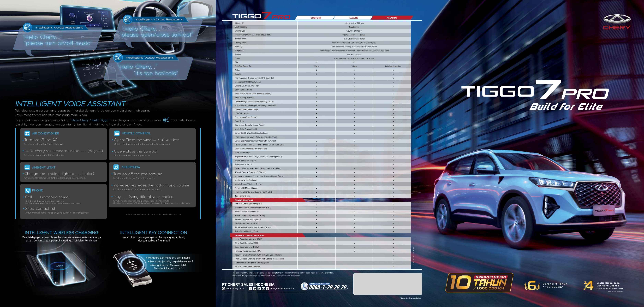This screenshot has height=307, width=644.
Task: Click the Twitter bird icon
Action: coord(254,289)
